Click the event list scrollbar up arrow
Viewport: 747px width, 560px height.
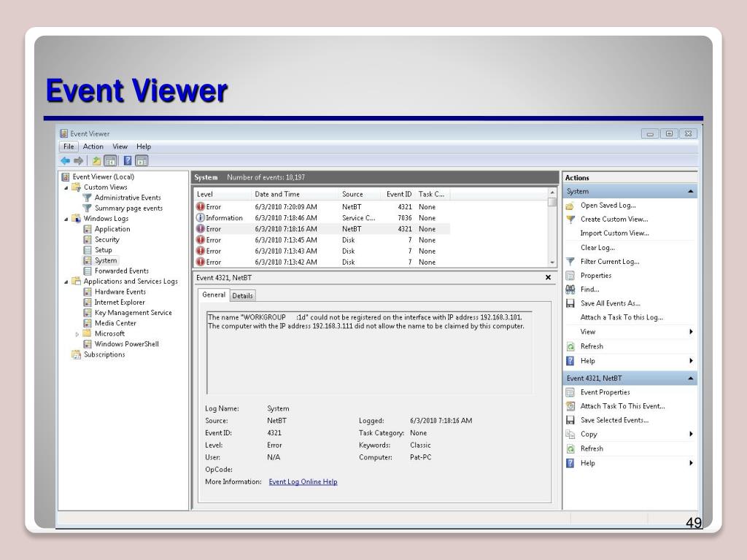point(552,192)
